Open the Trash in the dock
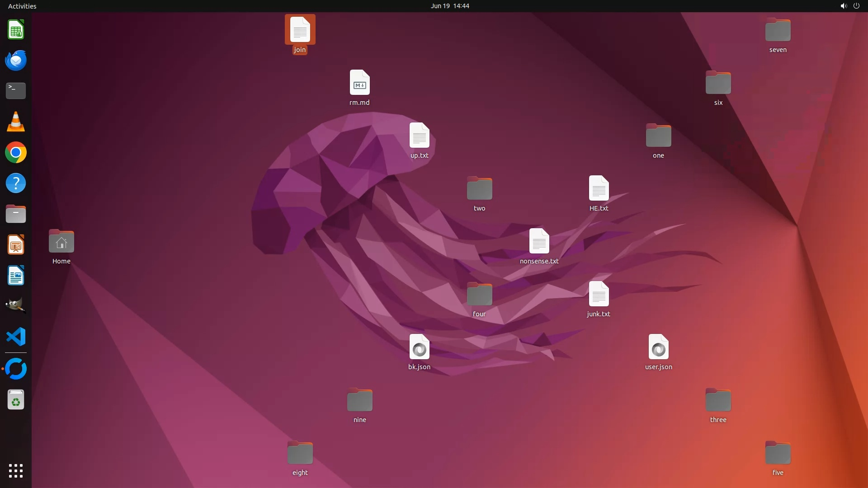Screen dimensions: 868x488 [16, 400]
